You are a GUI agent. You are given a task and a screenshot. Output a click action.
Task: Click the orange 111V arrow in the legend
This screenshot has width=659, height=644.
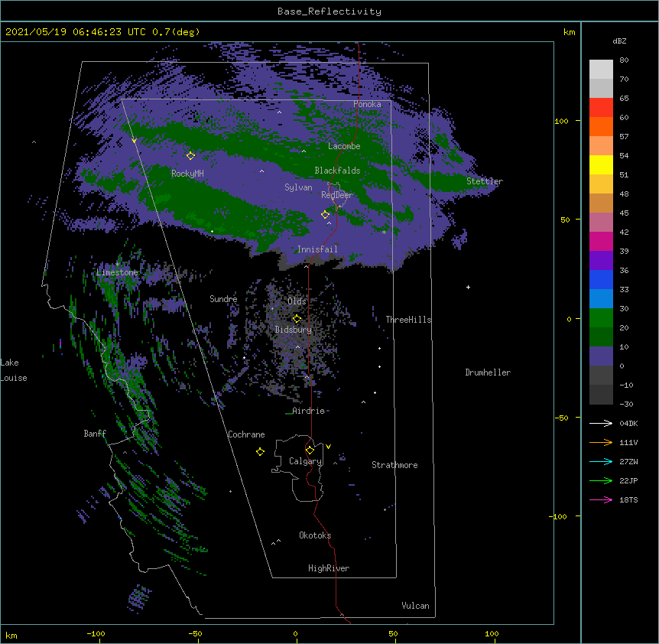point(601,442)
